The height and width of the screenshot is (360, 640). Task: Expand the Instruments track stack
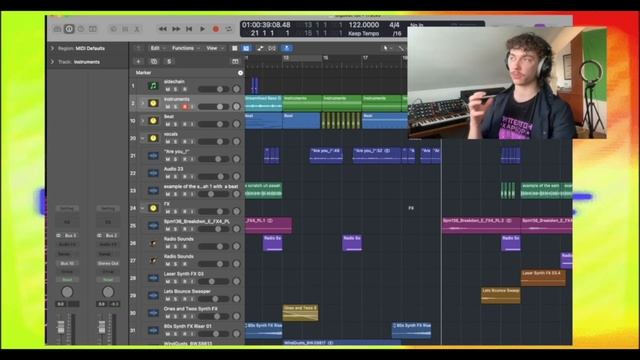point(142,103)
